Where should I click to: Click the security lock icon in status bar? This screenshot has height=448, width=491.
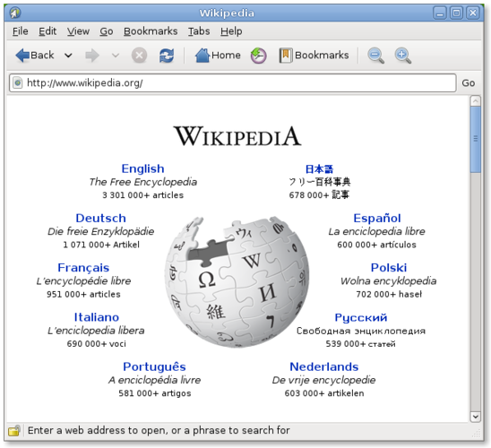tap(14, 430)
